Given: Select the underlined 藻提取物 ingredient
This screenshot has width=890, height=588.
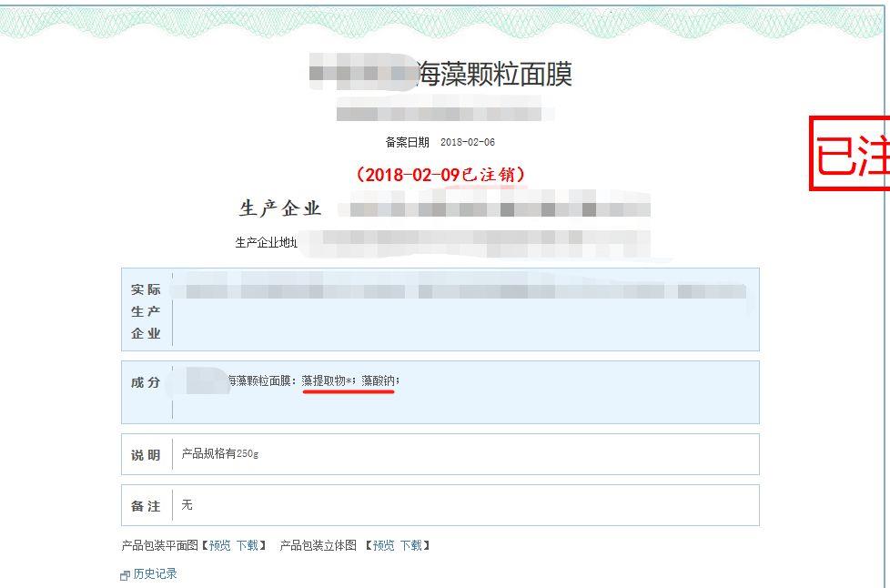Looking at the screenshot, I should pyautogui.click(x=326, y=380).
